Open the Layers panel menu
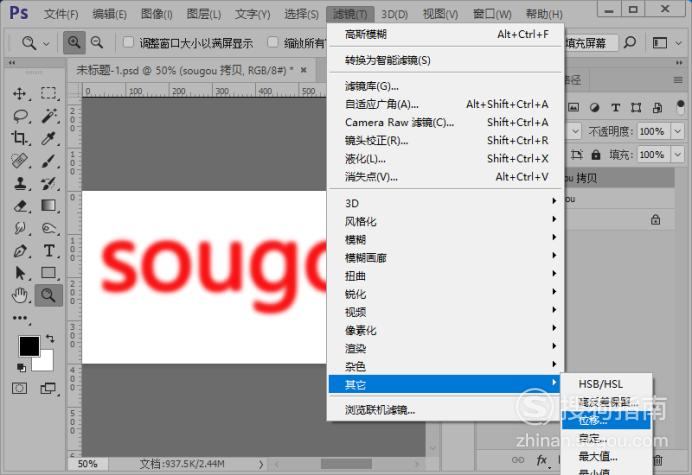692x475 pixels. click(x=678, y=80)
